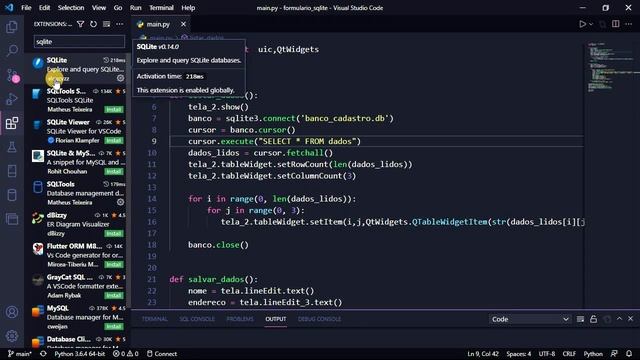Clear extensions search results icon
The image size is (640, 360).
107,24
